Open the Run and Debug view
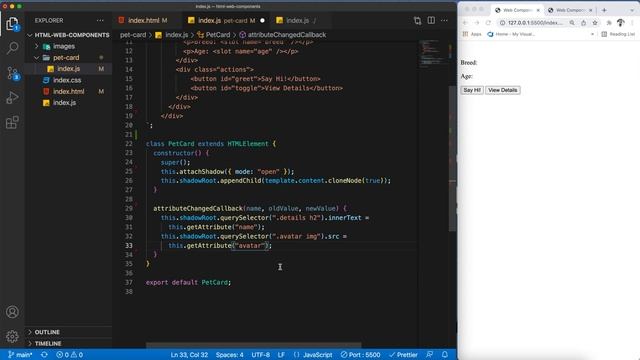This screenshot has height=360, width=640. pos(12,98)
